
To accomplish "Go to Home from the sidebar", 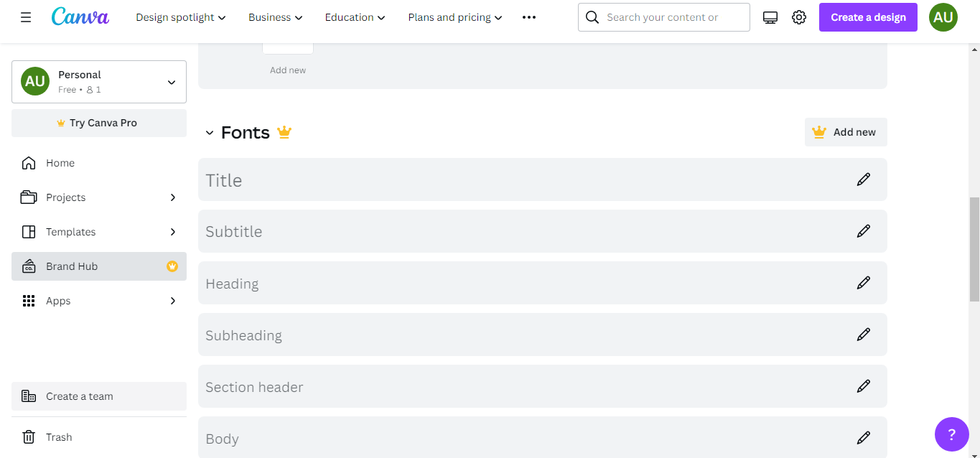I will [x=60, y=163].
